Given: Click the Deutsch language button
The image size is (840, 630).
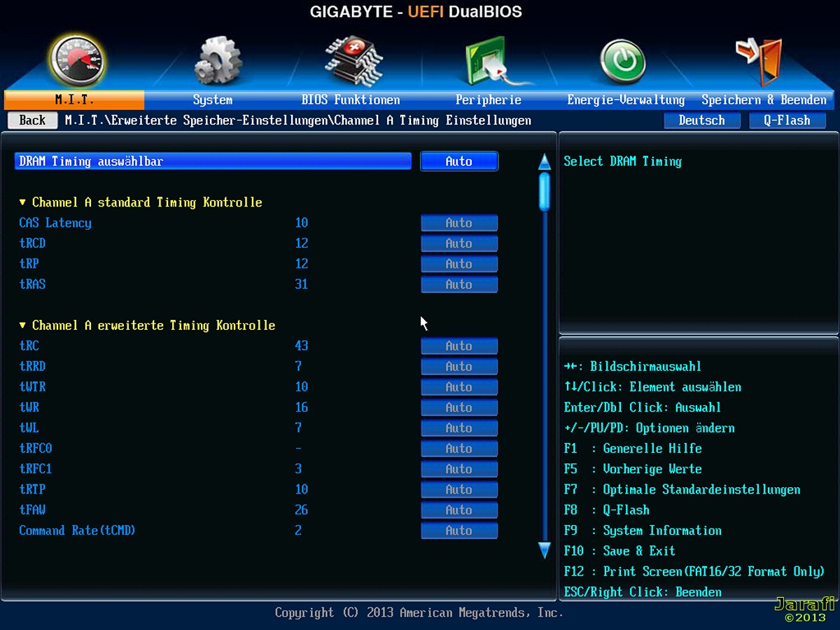Looking at the screenshot, I should click(x=702, y=120).
